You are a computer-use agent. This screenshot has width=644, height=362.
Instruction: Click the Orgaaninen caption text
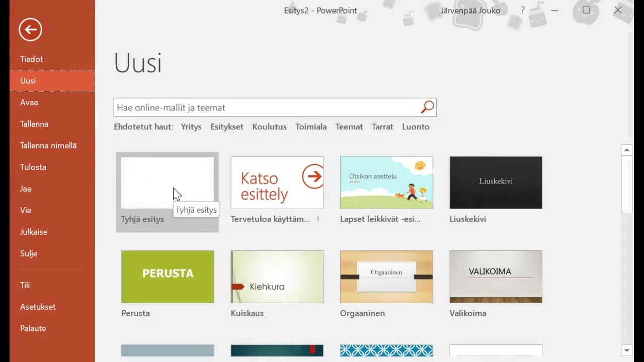pos(362,313)
